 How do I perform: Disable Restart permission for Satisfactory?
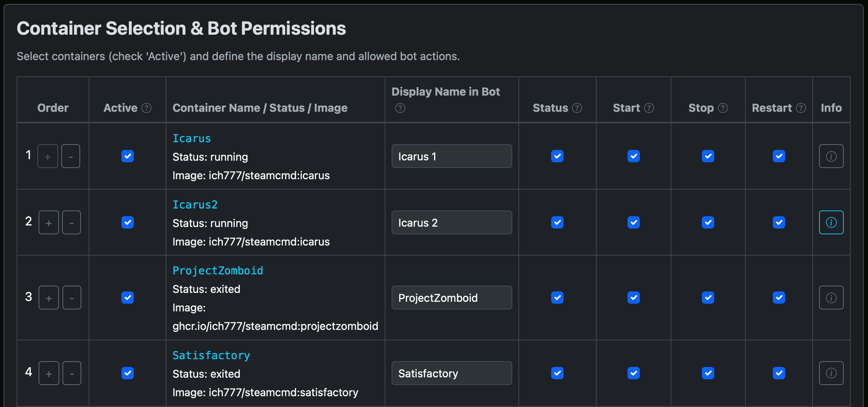tap(779, 373)
